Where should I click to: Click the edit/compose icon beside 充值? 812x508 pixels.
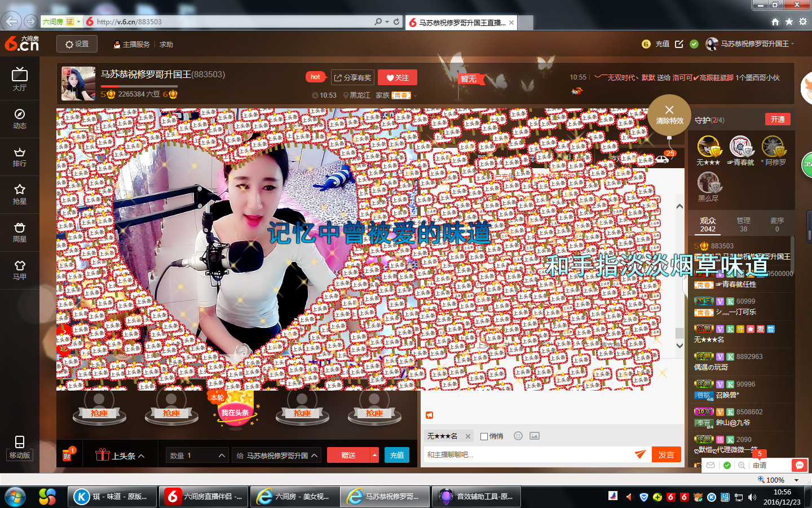tap(679, 44)
